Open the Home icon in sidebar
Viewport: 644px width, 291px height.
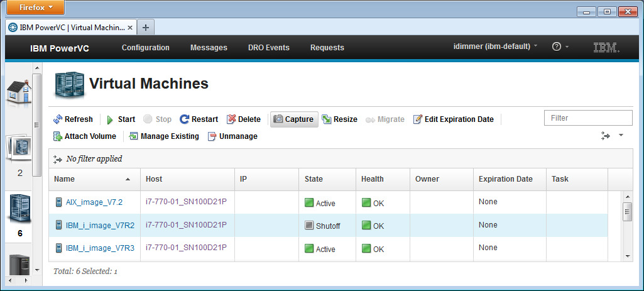click(19, 92)
